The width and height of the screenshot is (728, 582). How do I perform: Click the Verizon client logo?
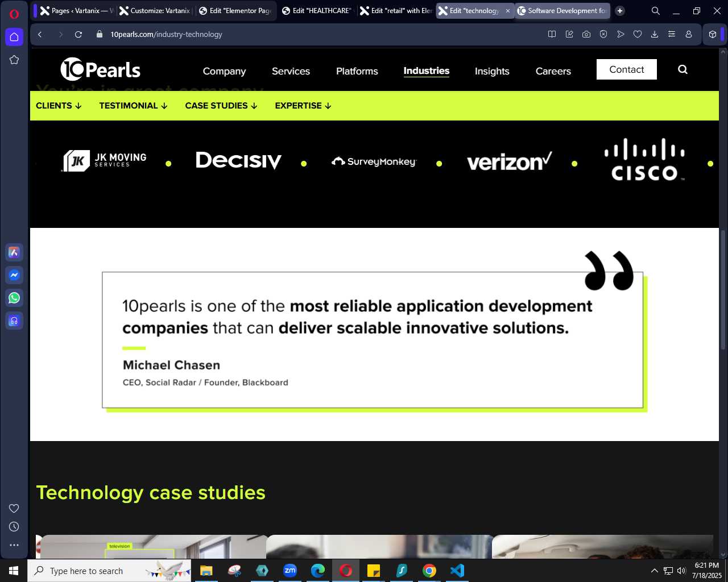[509, 161]
